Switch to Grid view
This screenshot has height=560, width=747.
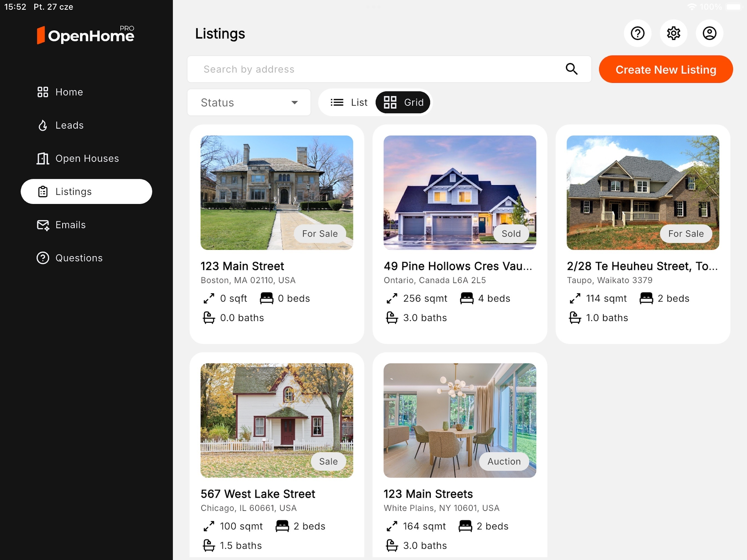[x=403, y=102]
